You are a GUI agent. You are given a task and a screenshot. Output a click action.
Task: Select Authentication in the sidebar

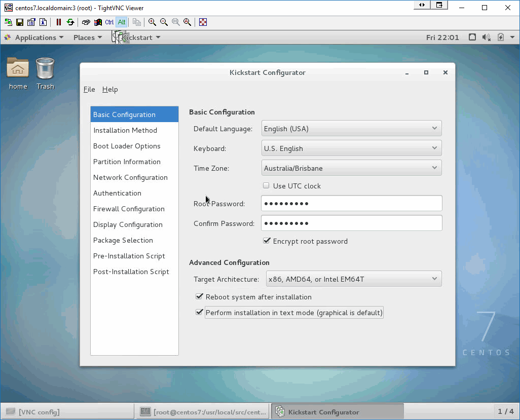point(134,193)
